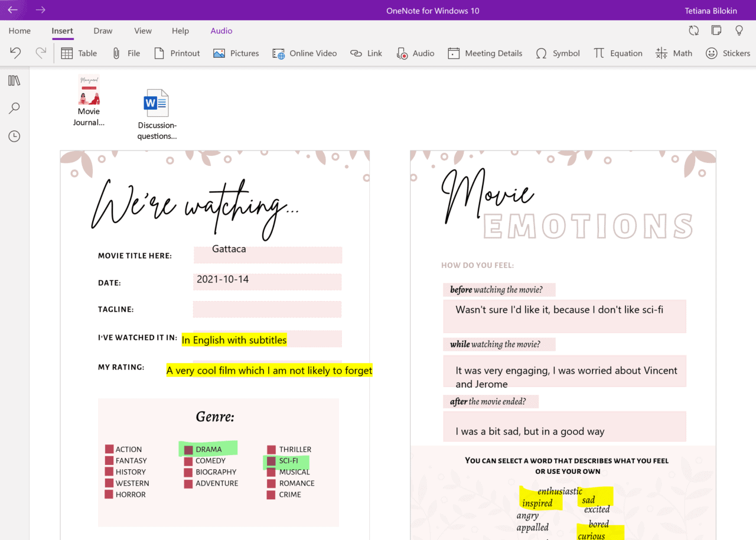Insert an Equation
The height and width of the screenshot is (540, 756).
click(618, 53)
